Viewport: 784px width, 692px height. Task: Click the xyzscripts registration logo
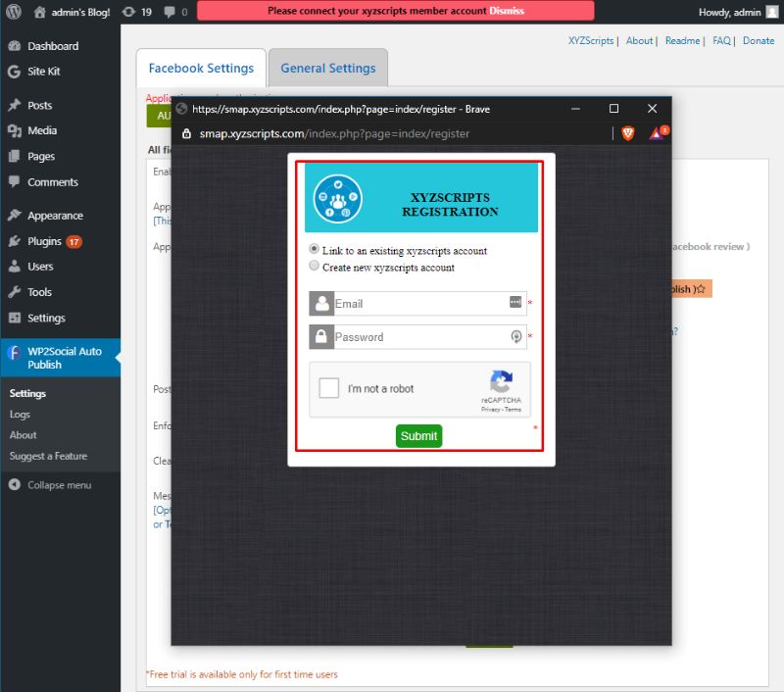(x=337, y=199)
